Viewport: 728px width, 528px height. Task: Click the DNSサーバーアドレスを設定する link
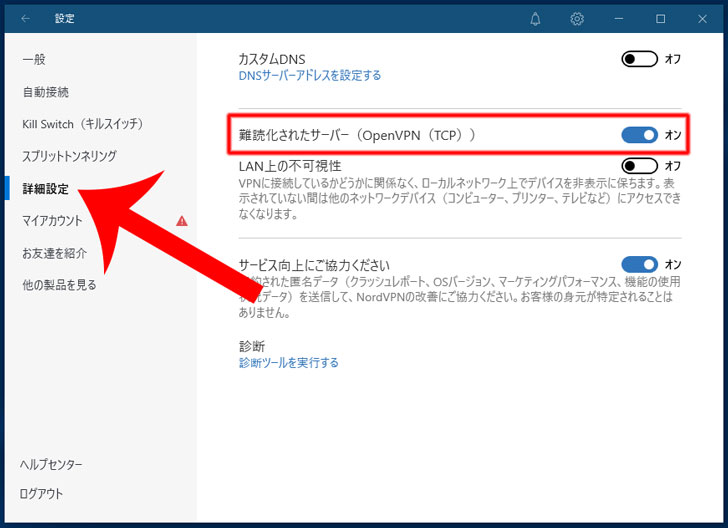coord(309,75)
